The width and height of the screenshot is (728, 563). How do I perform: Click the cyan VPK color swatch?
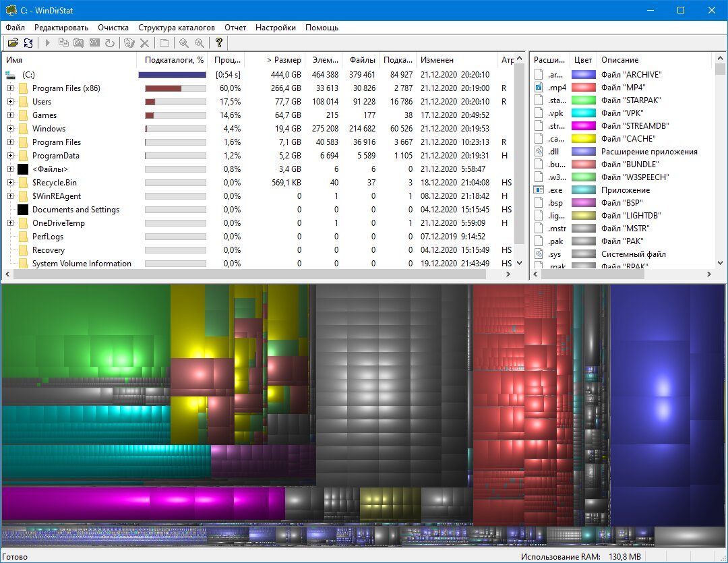(583, 113)
